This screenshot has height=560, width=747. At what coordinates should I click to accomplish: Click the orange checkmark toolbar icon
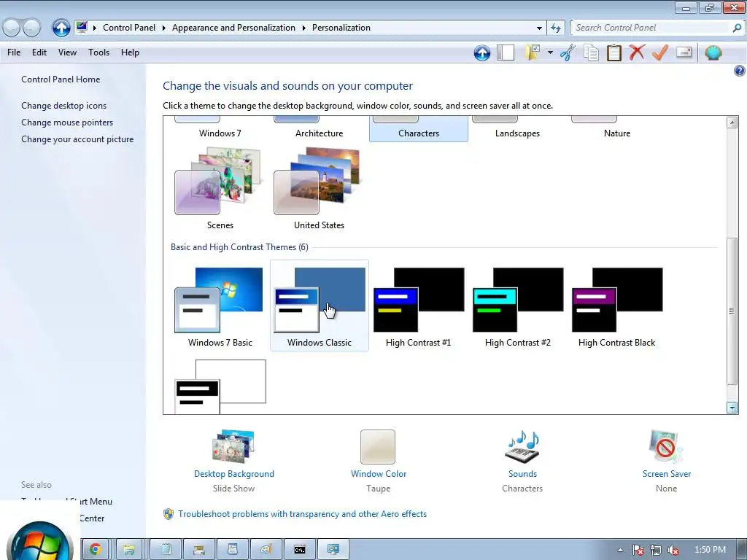click(x=659, y=52)
